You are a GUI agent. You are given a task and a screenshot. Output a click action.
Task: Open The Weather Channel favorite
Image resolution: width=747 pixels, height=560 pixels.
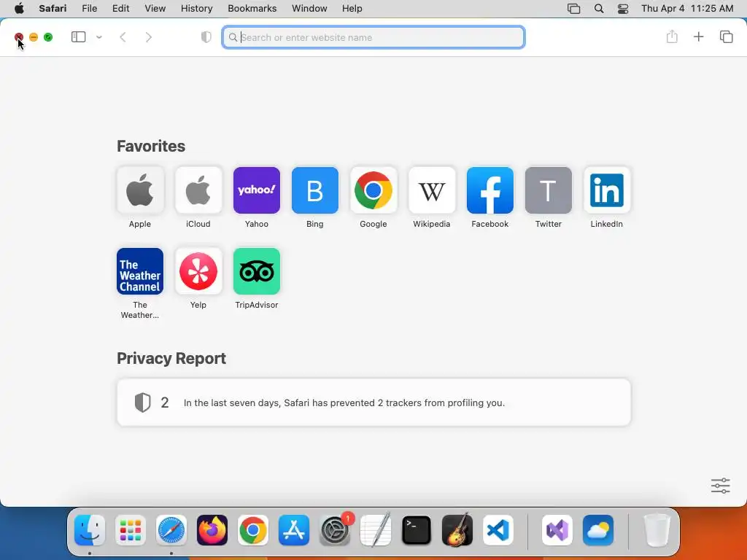pos(139,271)
